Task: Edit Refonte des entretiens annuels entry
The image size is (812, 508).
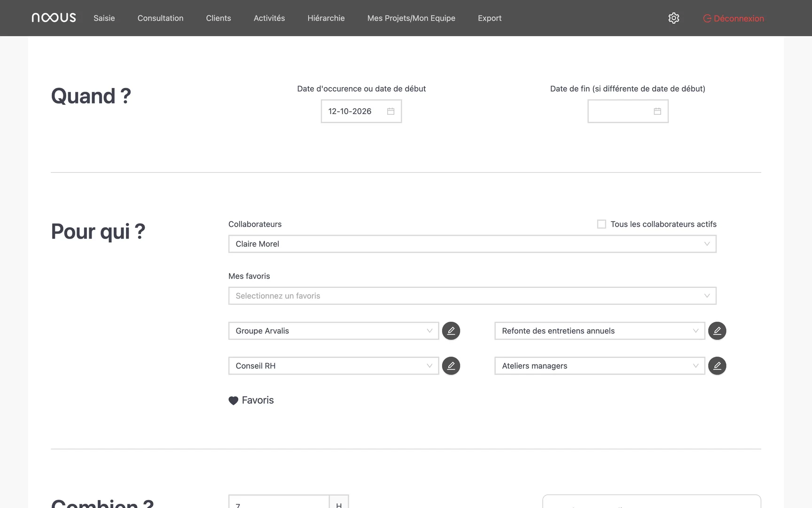Action: [717, 331]
